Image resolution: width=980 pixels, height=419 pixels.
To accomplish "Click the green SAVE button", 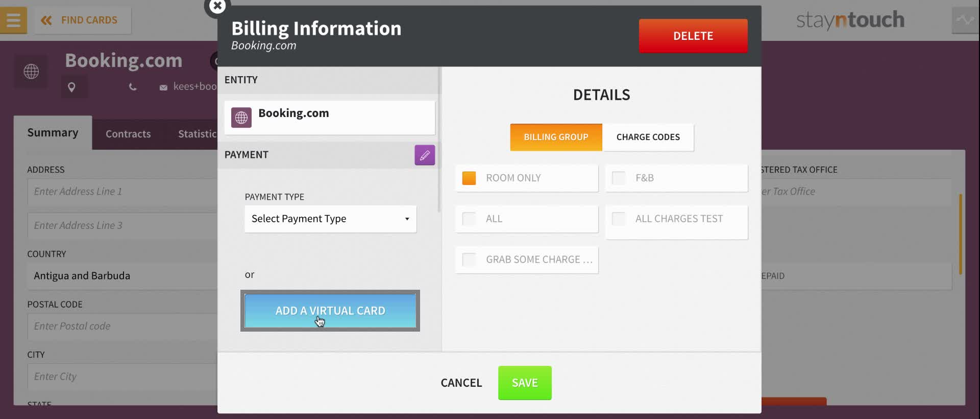I will pos(525,383).
